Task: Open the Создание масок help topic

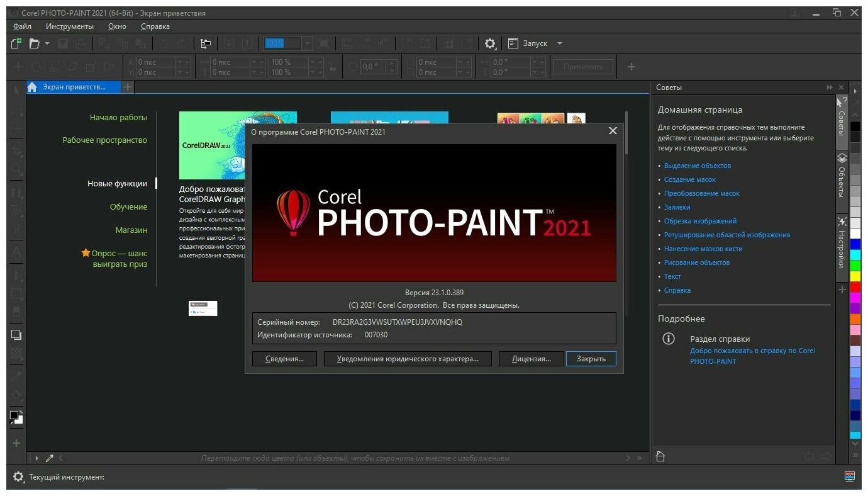Action: 690,179
